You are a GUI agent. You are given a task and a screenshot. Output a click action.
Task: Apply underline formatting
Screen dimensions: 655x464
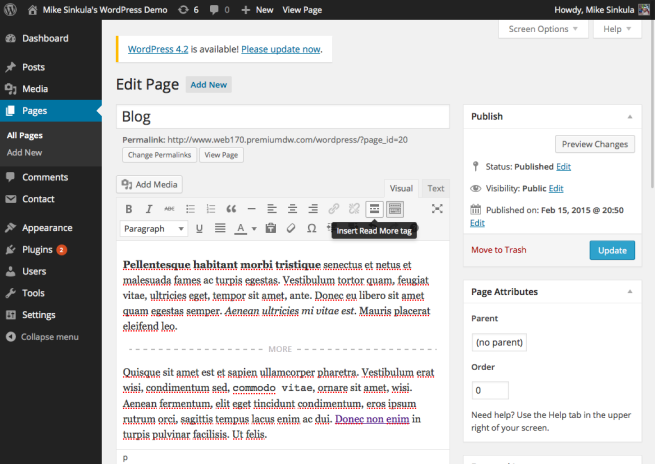tap(199, 228)
